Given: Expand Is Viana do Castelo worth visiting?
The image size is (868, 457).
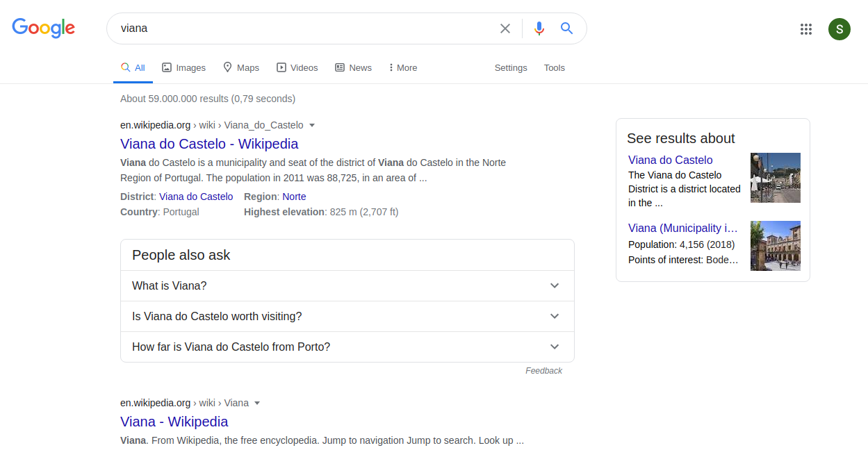Looking at the screenshot, I should click(347, 316).
